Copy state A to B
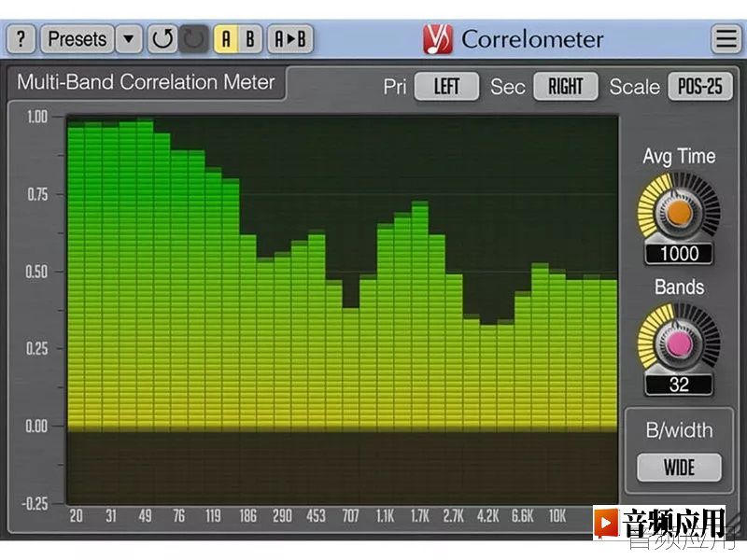 coord(289,38)
